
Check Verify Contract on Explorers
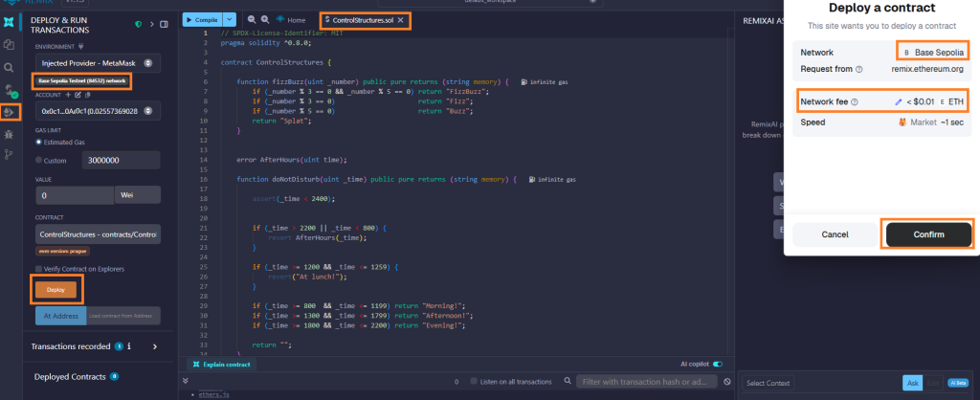pos(39,269)
